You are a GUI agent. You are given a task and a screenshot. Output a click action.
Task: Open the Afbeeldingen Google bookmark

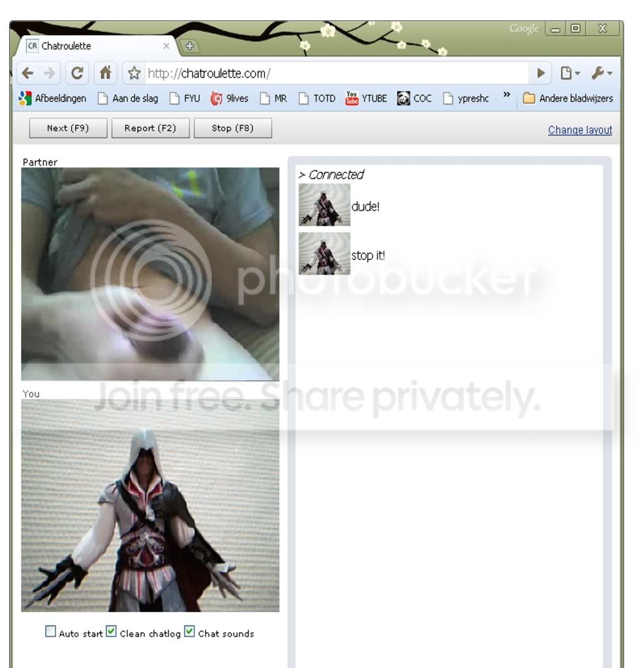tap(52, 99)
